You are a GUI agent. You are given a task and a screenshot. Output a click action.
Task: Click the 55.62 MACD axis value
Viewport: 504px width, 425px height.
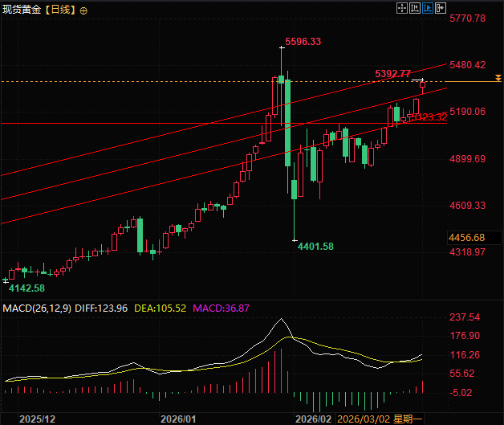(x=462, y=374)
